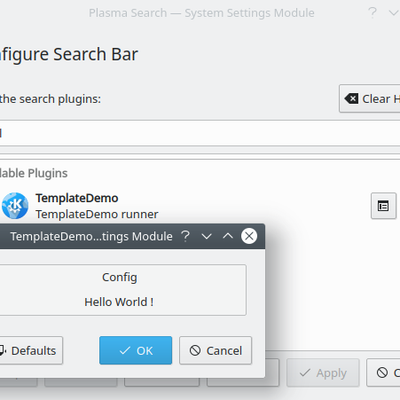This screenshot has width=400, height=400.
Task: Click the help question mark in TemplateDemo dialog
Action: [x=185, y=236]
